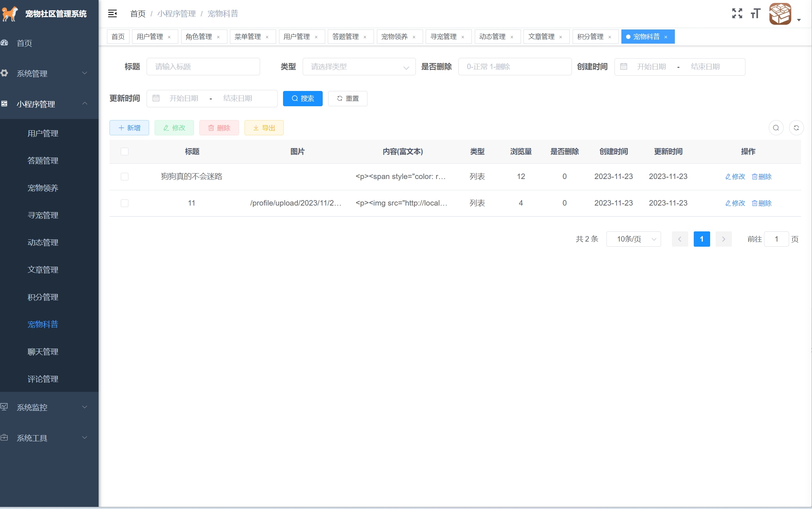Check the checkbox for row 狗狗真的不会迷路

[x=124, y=176]
